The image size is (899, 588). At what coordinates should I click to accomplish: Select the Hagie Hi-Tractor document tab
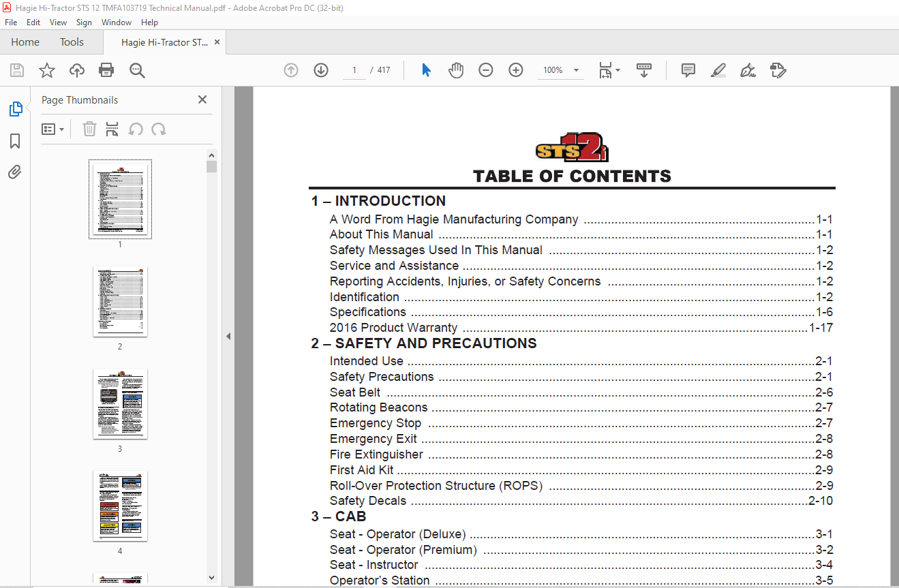165,42
